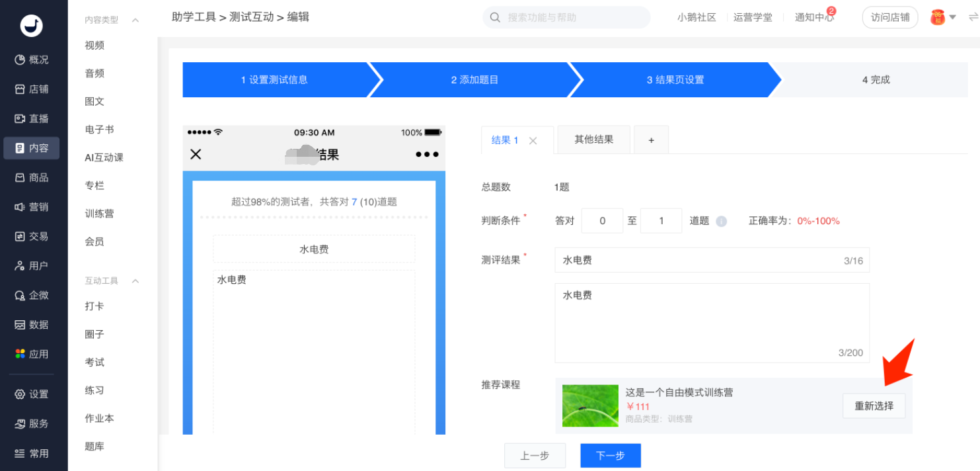Open 题库 in interactive tools
Screen dimensions: 980x471
click(94, 447)
